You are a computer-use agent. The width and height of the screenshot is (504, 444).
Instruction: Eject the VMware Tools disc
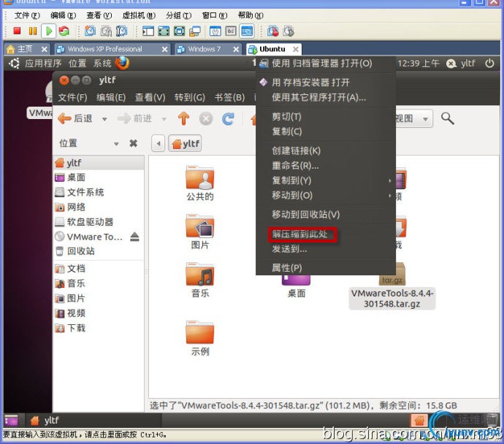[134, 237]
